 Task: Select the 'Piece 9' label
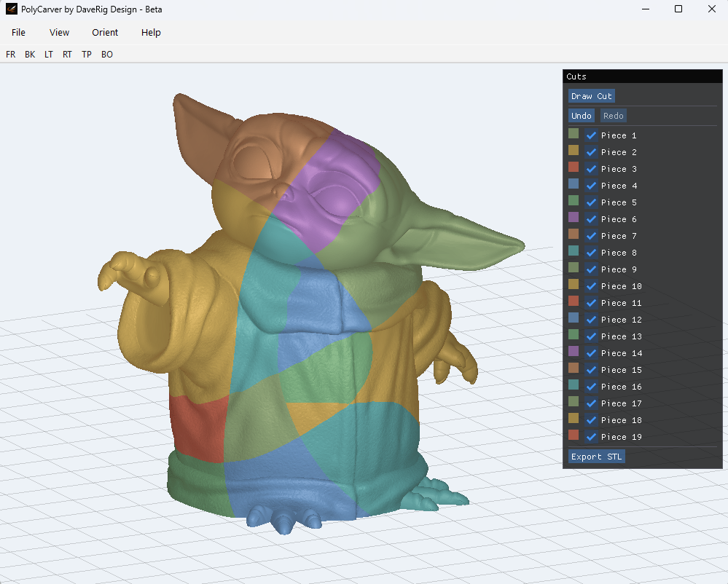[x=619, y=269]
